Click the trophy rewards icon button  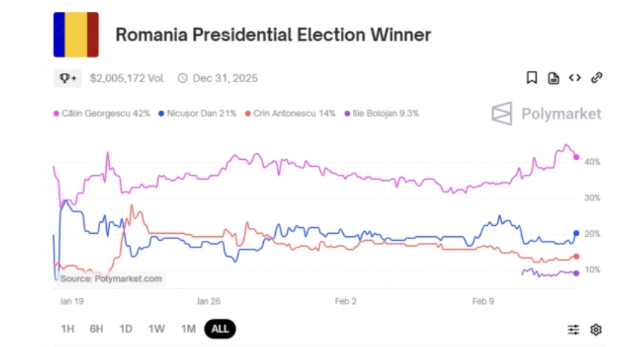point(67,78)
